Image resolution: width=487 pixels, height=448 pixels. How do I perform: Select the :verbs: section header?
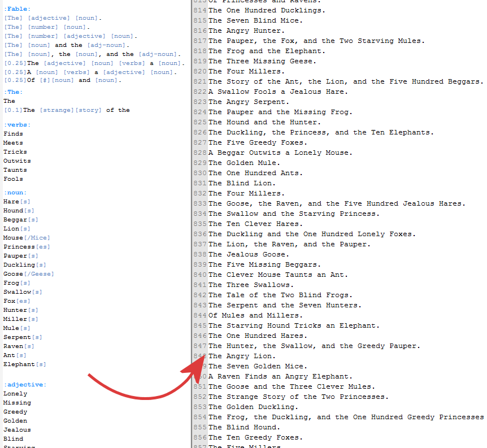[18, 125]
